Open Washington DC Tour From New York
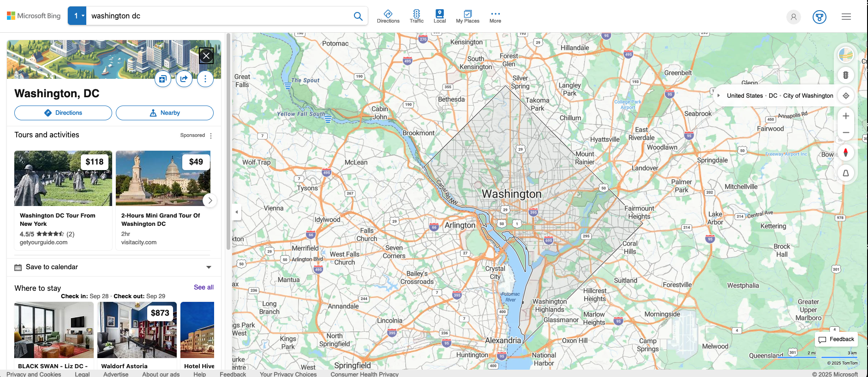The width and height of the screenshot is (868, 377). [58, 219]
